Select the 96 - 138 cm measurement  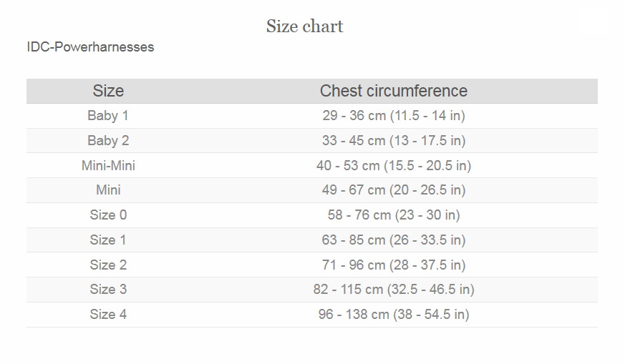click(394, 314)
